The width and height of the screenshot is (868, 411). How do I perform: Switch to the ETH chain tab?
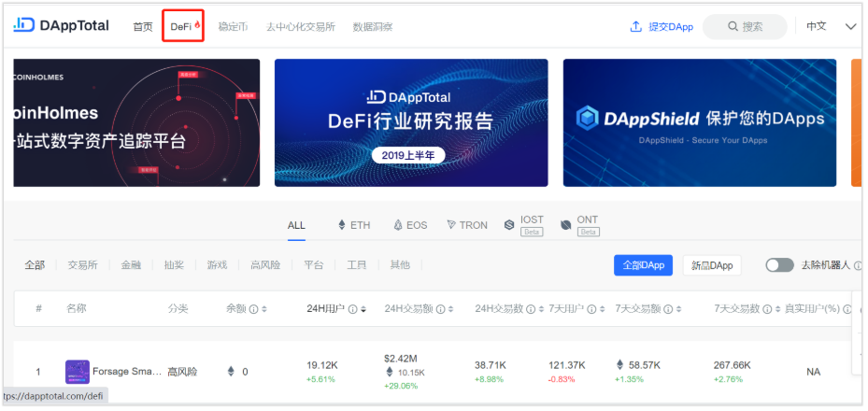[x=354, y=225]
